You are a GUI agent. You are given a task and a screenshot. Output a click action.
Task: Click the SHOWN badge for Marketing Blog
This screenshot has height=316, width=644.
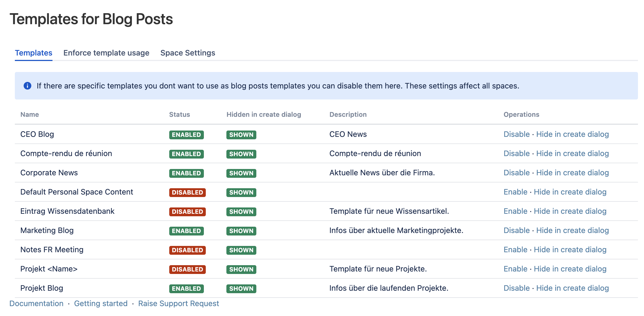click(241, 231)
